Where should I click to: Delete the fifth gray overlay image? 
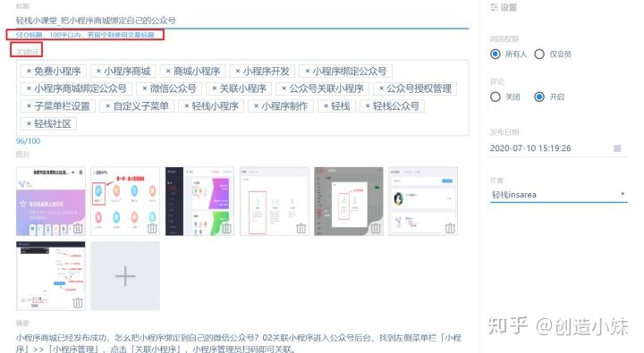(376, 228)
